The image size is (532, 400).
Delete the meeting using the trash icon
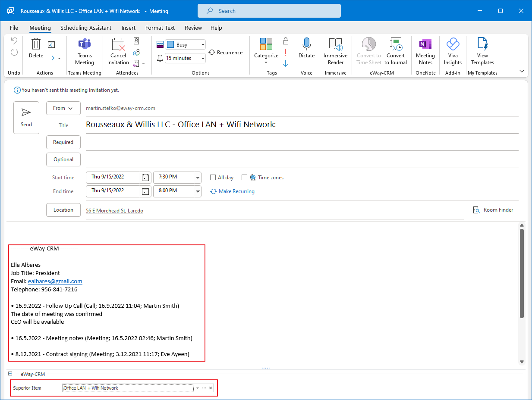(x=36, y=44)
